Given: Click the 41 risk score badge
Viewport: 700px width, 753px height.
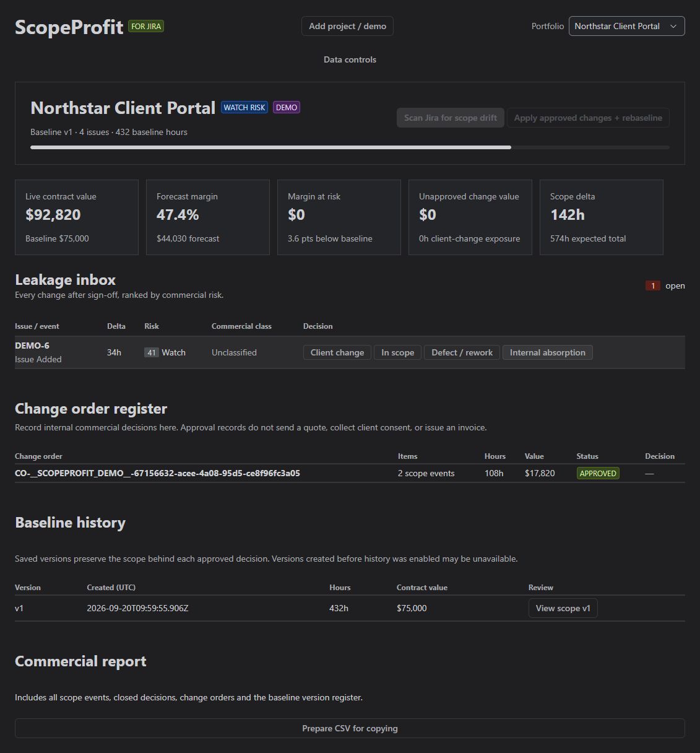Looking at the screenshot, I should (x=152, y=352).
